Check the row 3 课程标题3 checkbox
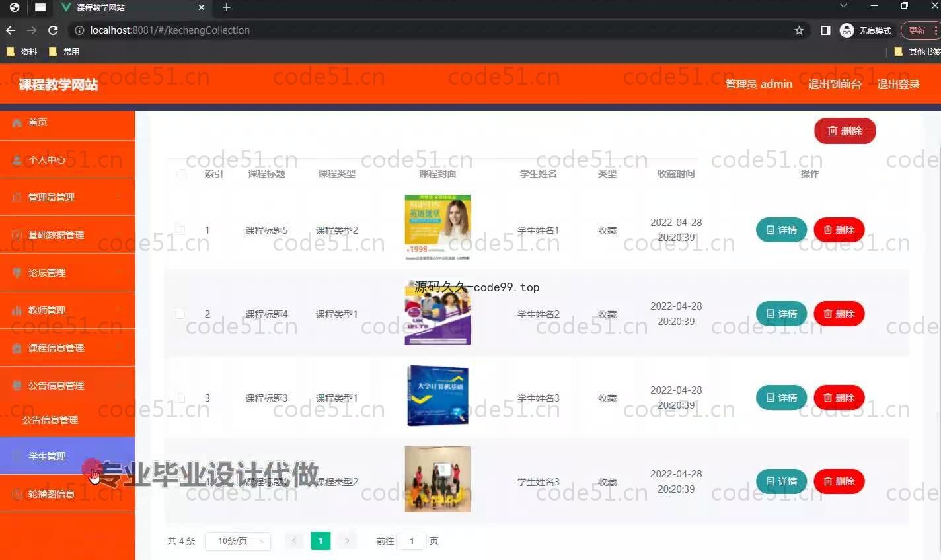941x560 pixels. pos(180,398)
